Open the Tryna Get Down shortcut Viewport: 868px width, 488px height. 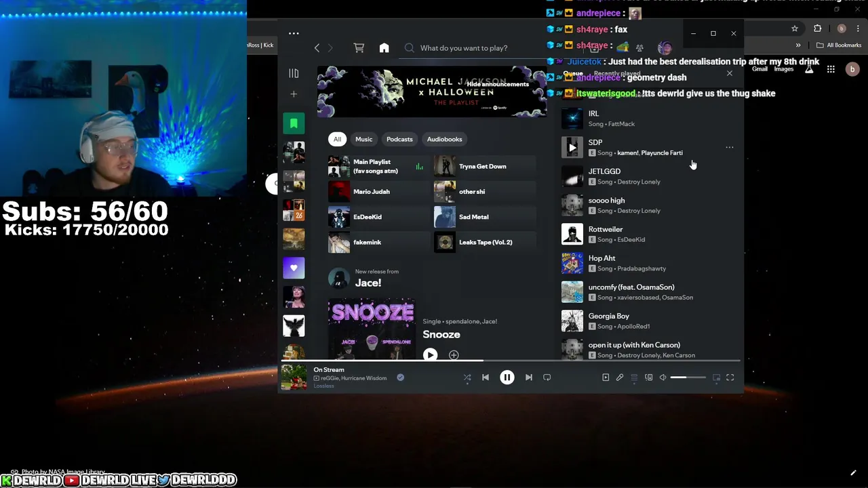click(x=485, y=166)
